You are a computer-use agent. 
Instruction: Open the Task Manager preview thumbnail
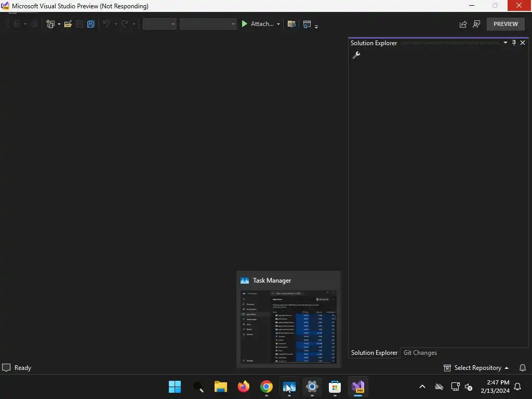288,327
